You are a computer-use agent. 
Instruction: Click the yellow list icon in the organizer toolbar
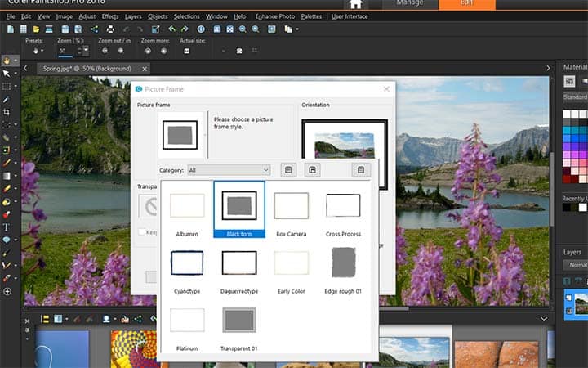pos(45,319)
